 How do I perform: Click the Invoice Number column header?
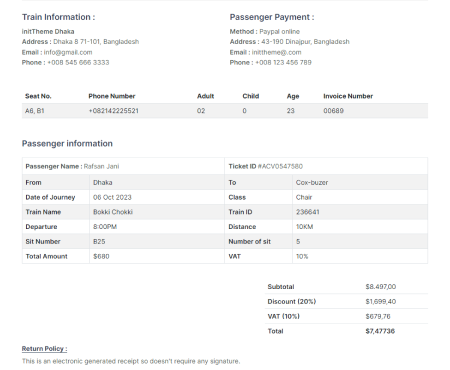348,96
